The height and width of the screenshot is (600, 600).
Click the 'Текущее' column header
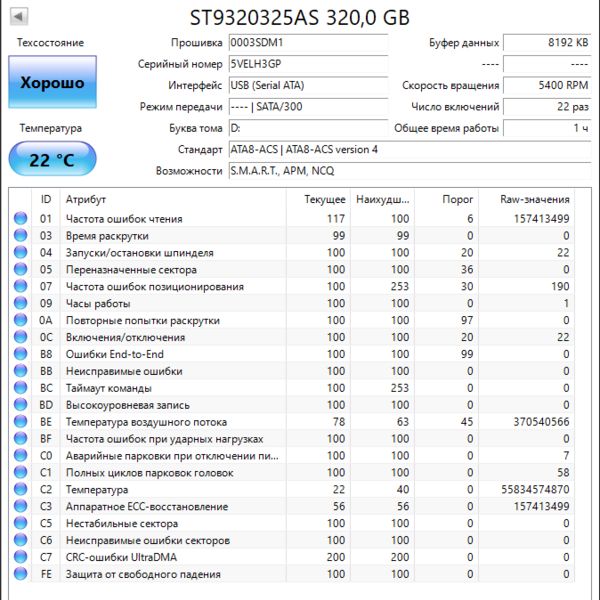coord(318,199)
